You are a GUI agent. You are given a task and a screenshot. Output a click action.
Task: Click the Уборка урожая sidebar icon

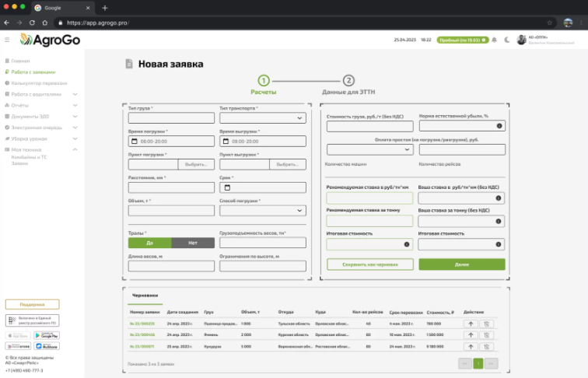click(x=7, y=138)
